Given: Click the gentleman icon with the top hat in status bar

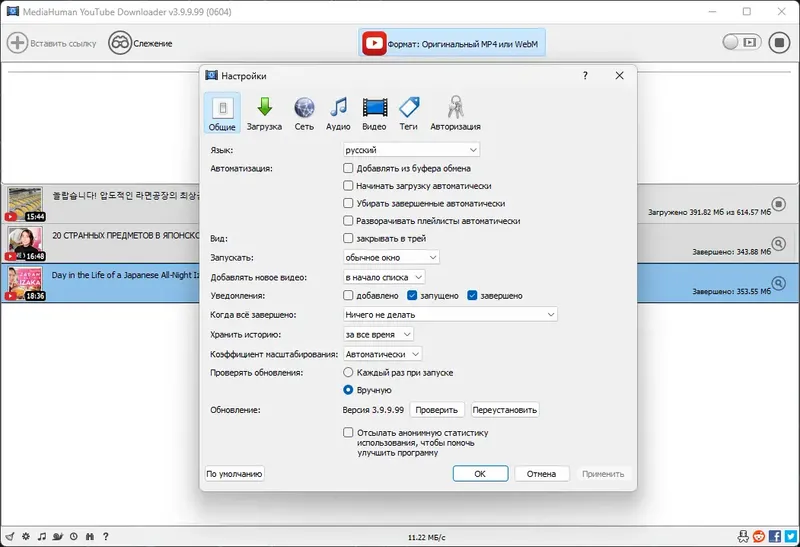Looking at the screenshot, I should pyautogui.click(x=743, y=536).
